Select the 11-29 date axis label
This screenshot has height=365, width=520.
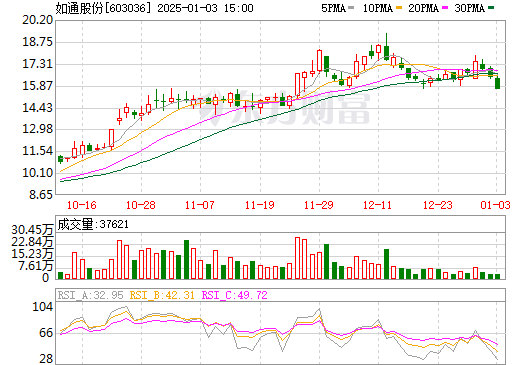pyautogui.click(x=319, y=205)
